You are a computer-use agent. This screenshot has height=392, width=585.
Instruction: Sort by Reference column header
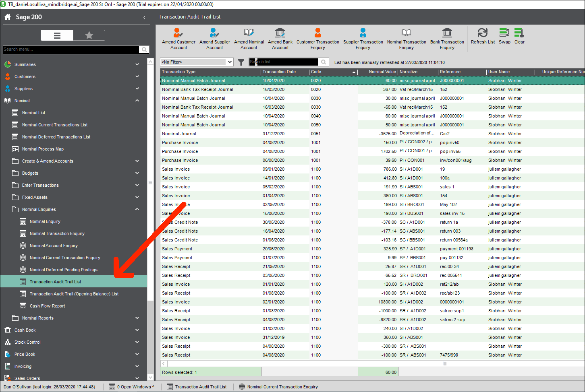point(462,72)
